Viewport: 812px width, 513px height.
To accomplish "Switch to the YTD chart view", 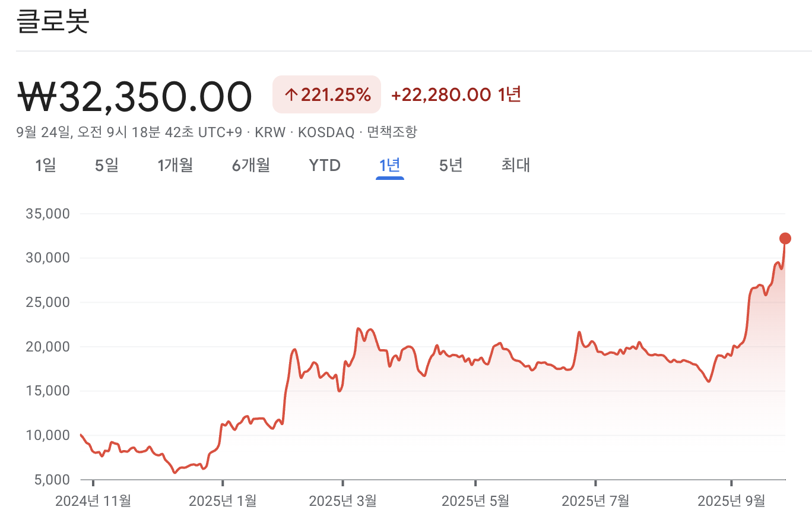I will coord(323,165).
